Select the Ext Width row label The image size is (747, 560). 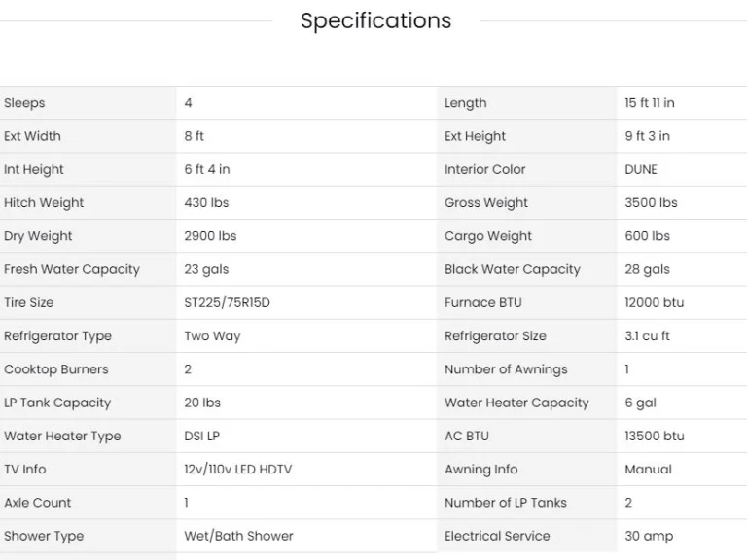tap(32, 136)
